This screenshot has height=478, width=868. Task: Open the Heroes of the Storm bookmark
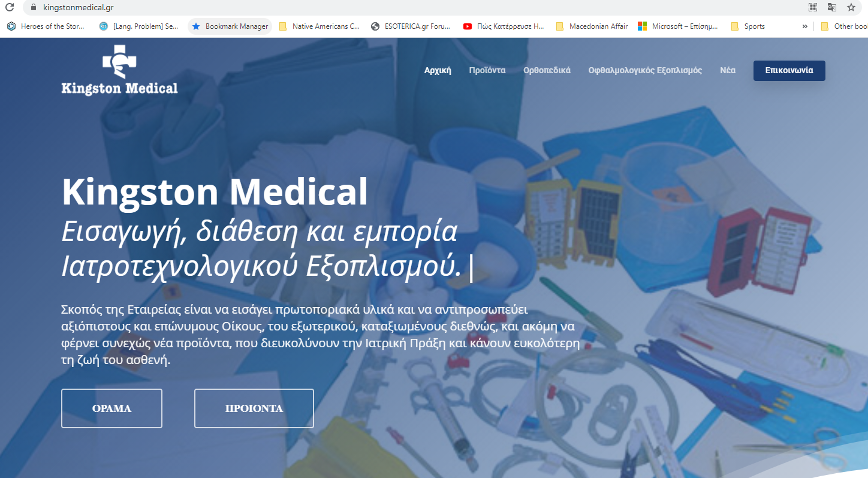click(46, 26)
